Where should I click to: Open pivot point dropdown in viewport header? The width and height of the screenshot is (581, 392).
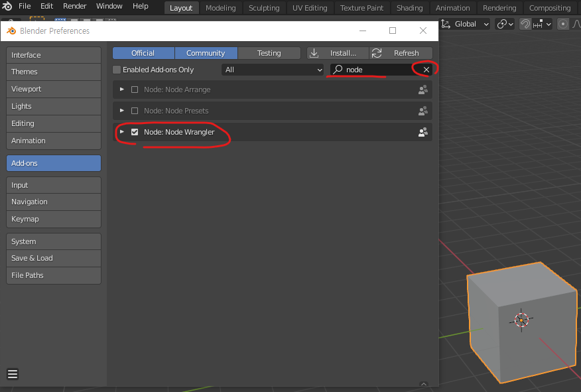point(505,24)
